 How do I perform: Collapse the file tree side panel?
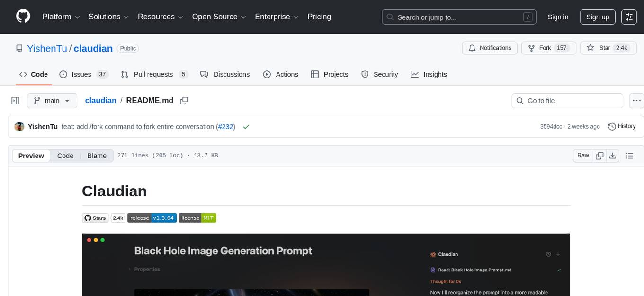[15, 101]
